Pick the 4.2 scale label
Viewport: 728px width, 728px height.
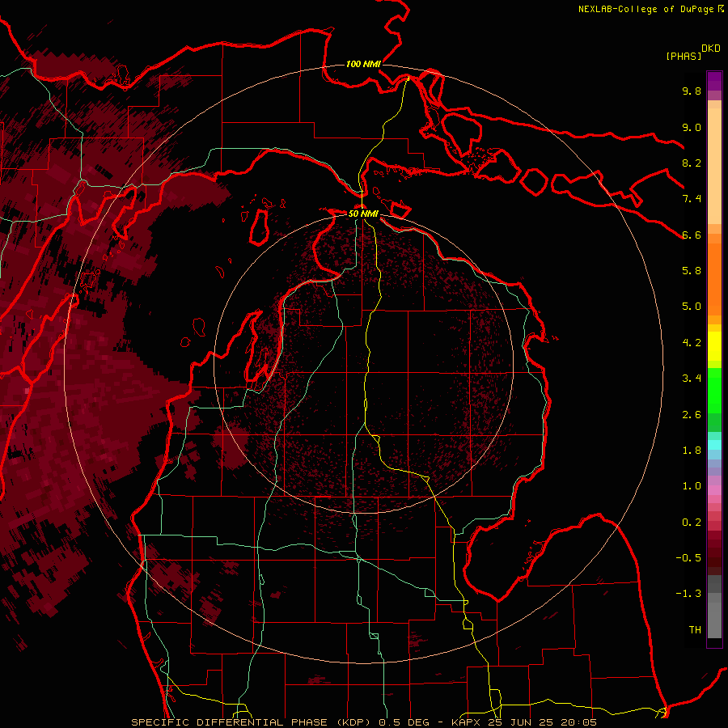point(692,343)
